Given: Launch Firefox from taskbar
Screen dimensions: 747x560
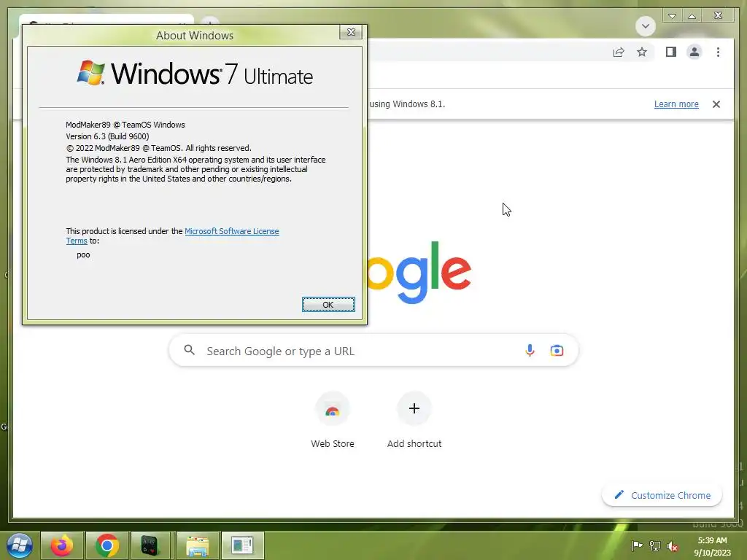Looking at the screenshot, I should tap(62, 545).
